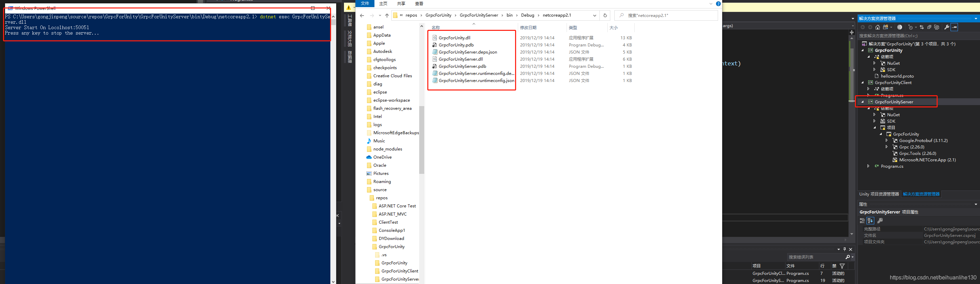Select GrpcForUnity.dll file
980x284 pixels.
[455, 38]
